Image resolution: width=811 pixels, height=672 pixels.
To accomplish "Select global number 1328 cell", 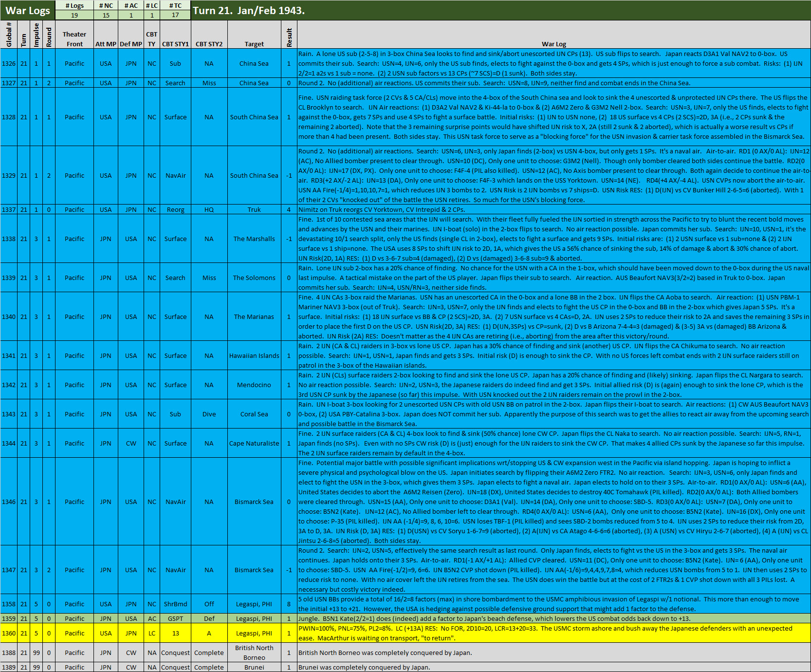I will pyautogui.click(x=9, y=117).
